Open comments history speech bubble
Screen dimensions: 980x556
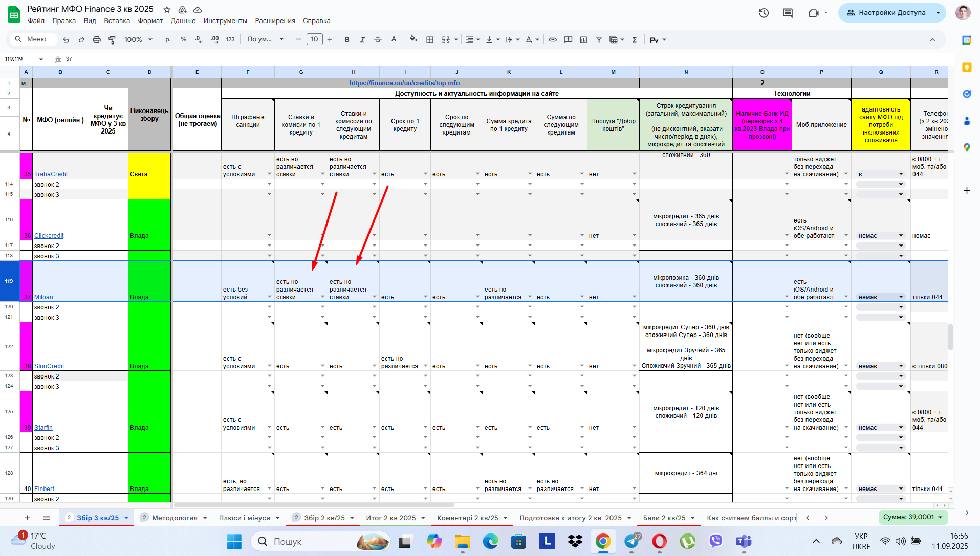[788, 13]
